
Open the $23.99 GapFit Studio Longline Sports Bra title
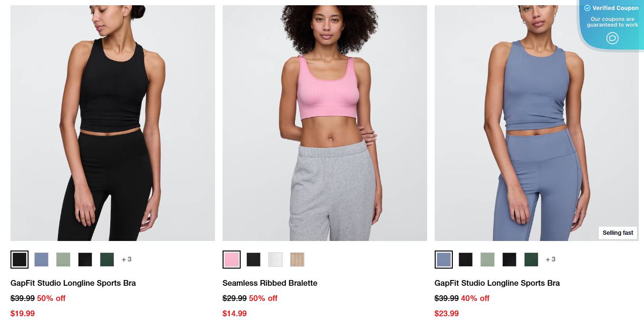pyautogui.click(x=497, y=283)
